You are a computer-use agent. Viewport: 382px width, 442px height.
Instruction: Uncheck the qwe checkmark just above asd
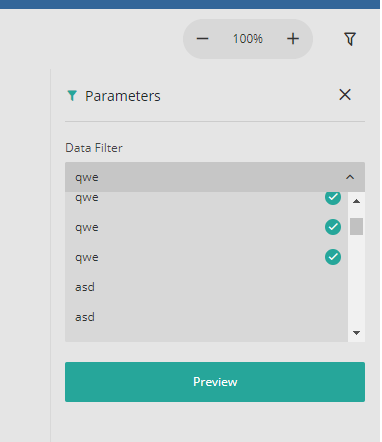point(333,257)
